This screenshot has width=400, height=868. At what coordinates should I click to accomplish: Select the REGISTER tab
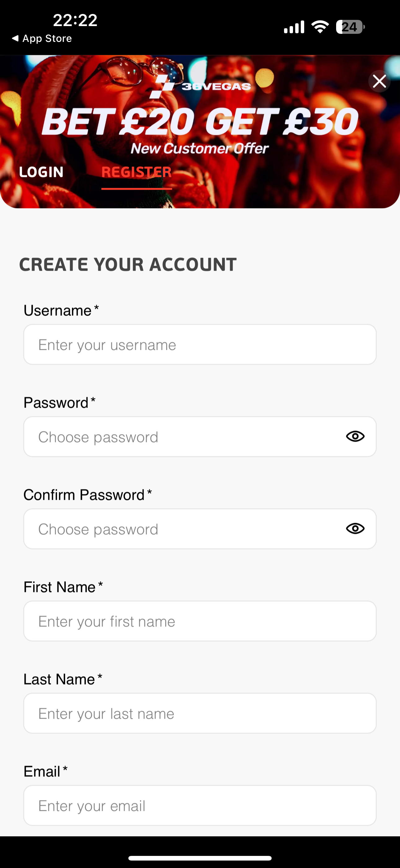click(x=136, y=172)
